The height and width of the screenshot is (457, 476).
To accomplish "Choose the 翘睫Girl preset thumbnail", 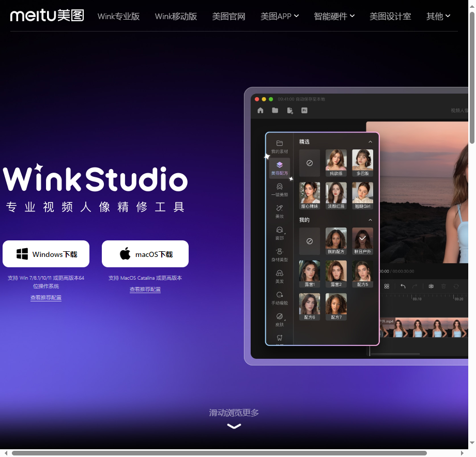I will [362, 196].
